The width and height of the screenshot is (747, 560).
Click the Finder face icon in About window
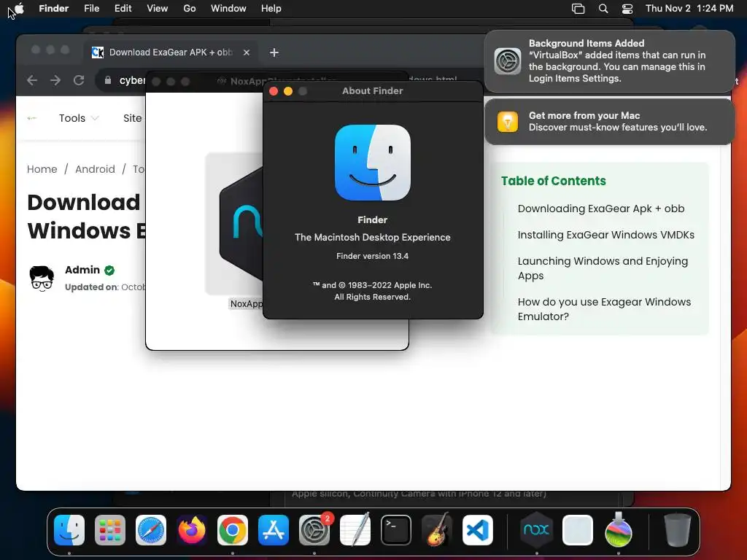click(x=373, y=163)
